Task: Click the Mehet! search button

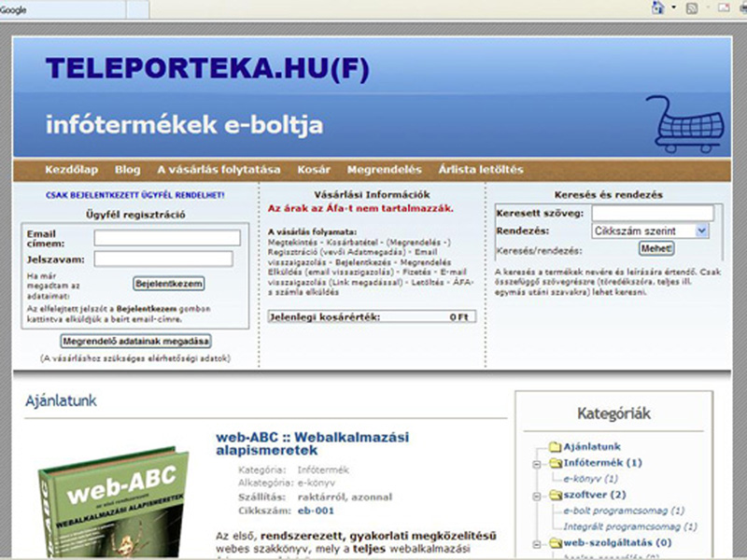Action: pyautogui.click(x=656, y=248)
